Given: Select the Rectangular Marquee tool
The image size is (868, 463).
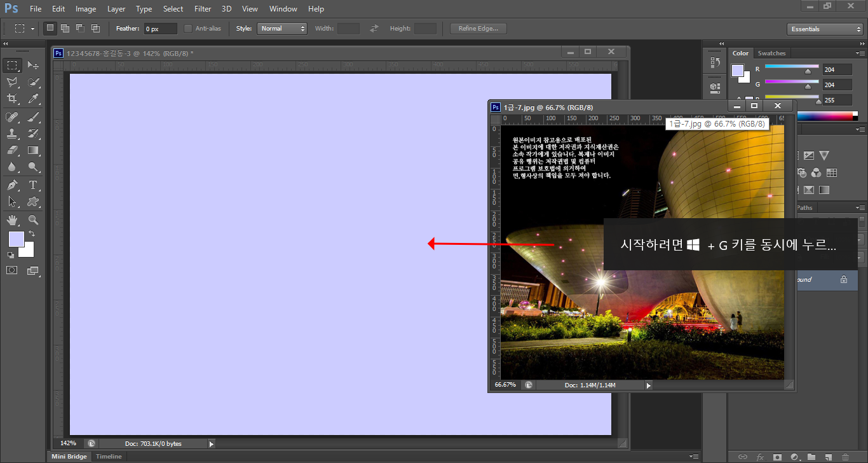Looking at the screenshot, I should pyautogui.click(x=12, y=66).
